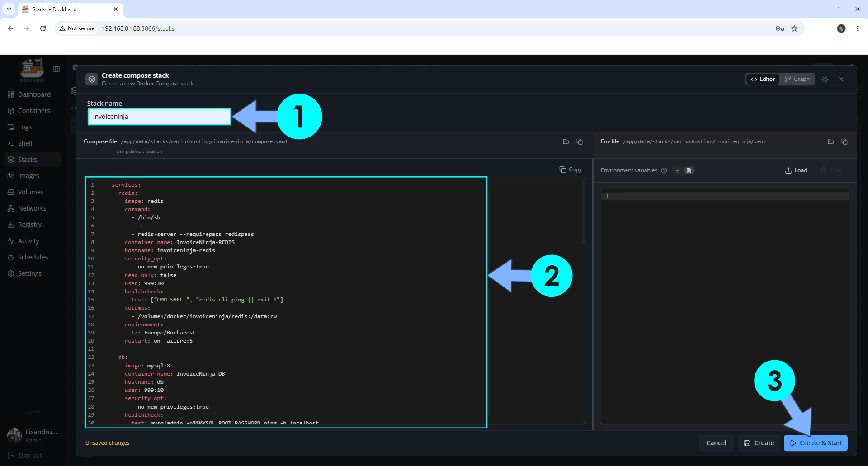Open the Chrome three-dot menu
This screenshot has width=868, height=466.
(x=858, y=28)
